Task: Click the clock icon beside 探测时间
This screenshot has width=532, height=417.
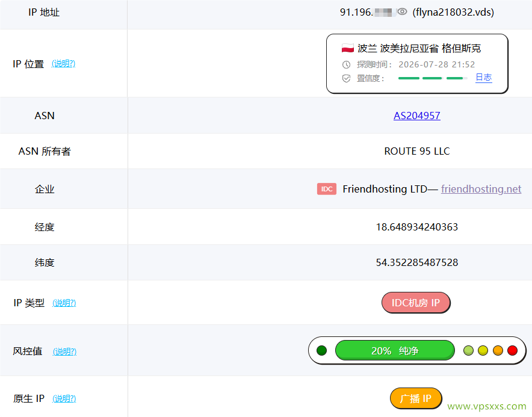Action: click(346, 64)
